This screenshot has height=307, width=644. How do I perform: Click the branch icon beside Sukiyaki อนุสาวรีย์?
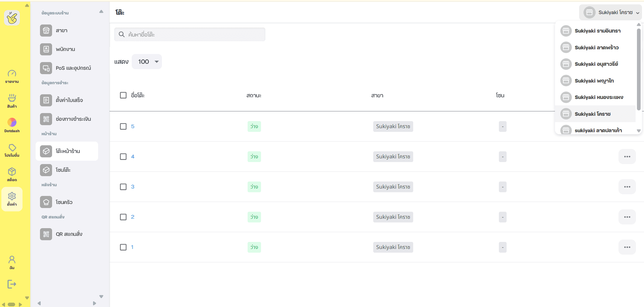pos(566,64)
